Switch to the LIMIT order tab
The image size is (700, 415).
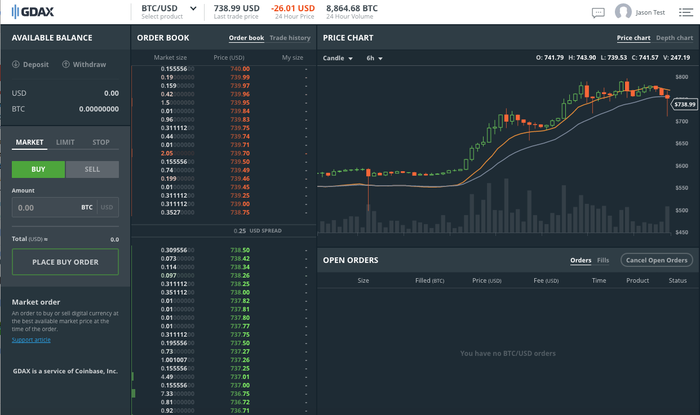(65, 142)
